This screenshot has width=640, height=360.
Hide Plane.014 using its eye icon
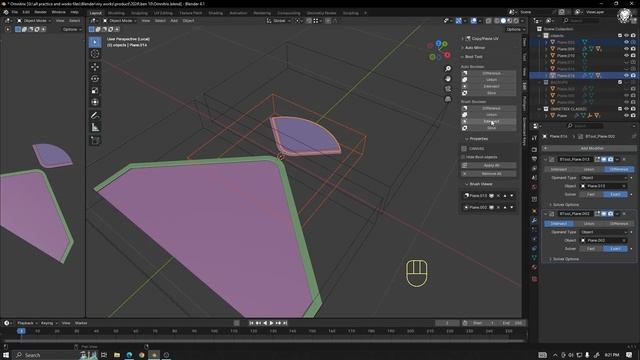(x=626, y=76)
